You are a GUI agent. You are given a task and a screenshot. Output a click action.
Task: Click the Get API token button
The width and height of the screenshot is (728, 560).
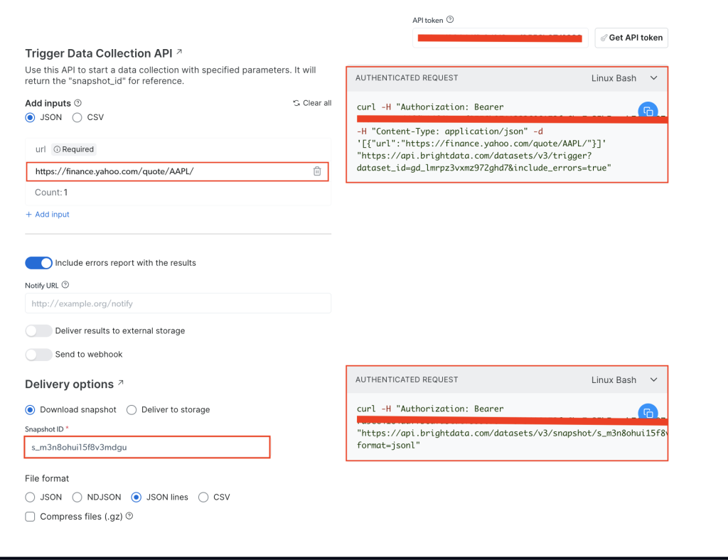(x=631, y=38)
